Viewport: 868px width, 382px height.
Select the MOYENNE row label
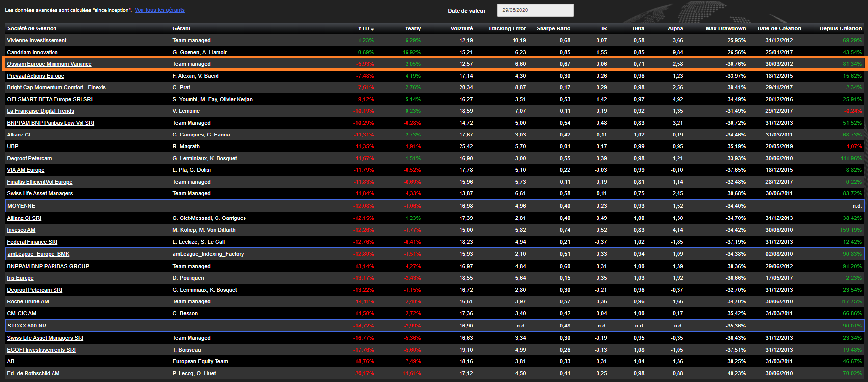click(x=21, y=206)
